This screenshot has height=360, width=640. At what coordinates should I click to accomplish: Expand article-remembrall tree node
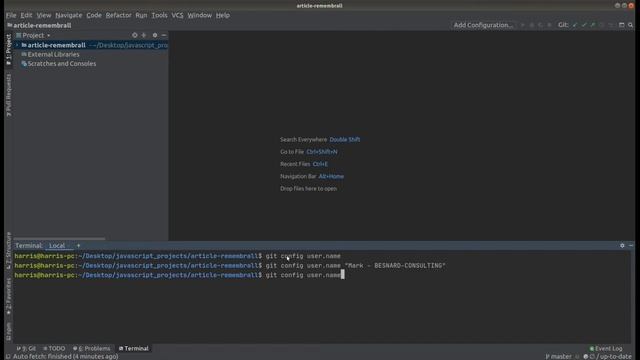tap(17, 45)
